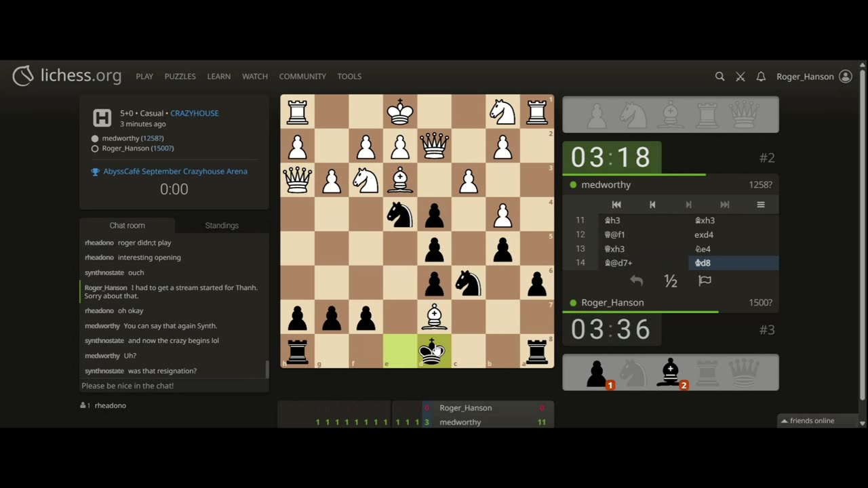Screen dimensions: 868x488
Task: Select greyed rook in bottom pocket
Action: [707, 373]
